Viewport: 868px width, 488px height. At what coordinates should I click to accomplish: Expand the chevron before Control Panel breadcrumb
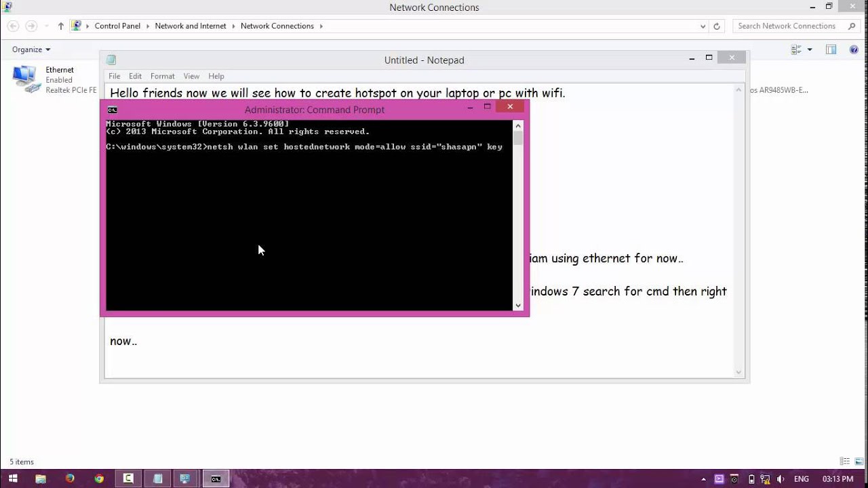click(87, 26)
